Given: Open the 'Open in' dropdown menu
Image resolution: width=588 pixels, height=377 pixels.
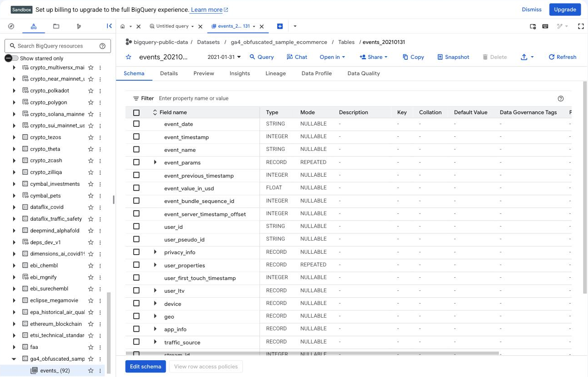Looking at the screenshot, I should (x=332, y=57).
